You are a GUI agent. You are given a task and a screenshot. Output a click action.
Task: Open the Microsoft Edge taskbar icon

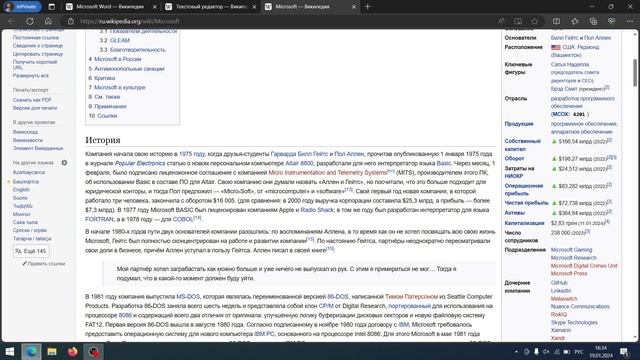pos(31,351)
